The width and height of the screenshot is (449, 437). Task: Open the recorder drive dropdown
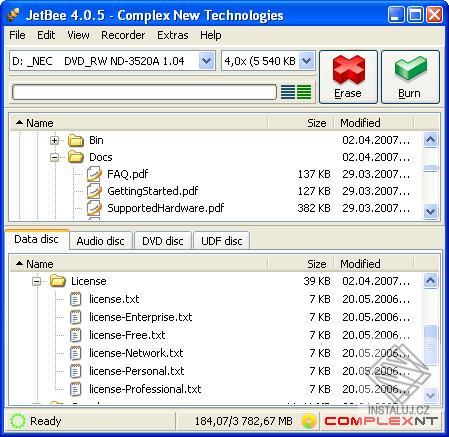(206, 61)
